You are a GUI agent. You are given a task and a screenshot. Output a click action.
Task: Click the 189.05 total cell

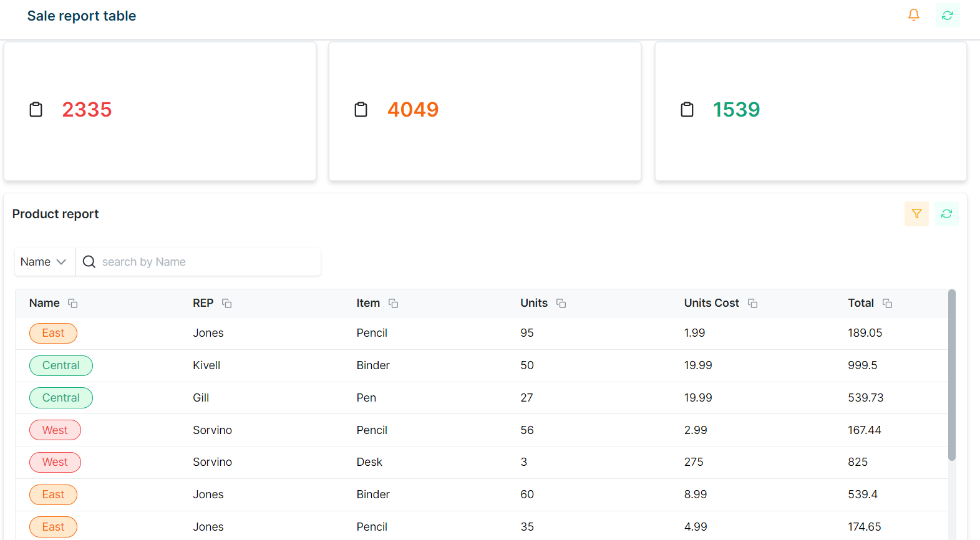pos(865,333)
